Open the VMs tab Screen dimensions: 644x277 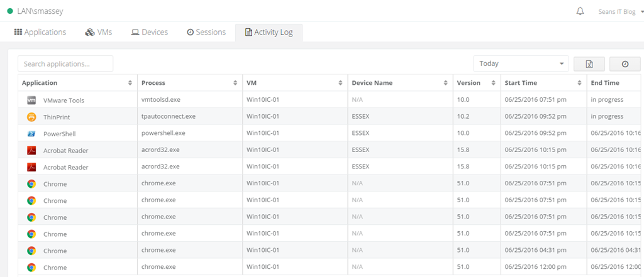98,32
